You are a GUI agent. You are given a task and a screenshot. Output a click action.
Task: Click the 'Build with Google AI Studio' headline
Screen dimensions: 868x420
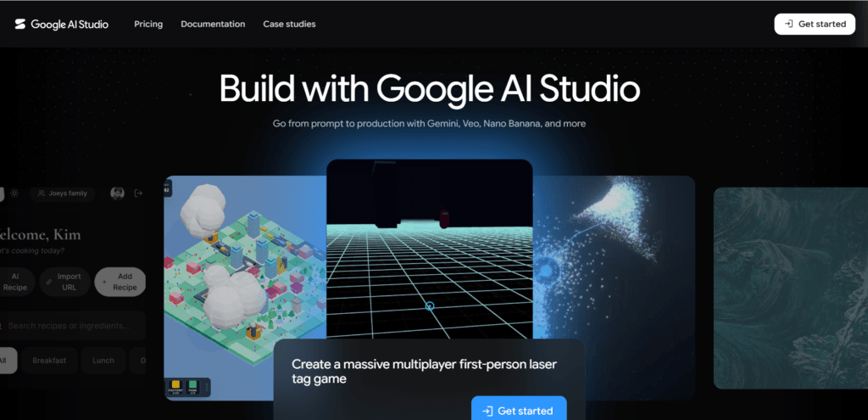tap(430, 89)
